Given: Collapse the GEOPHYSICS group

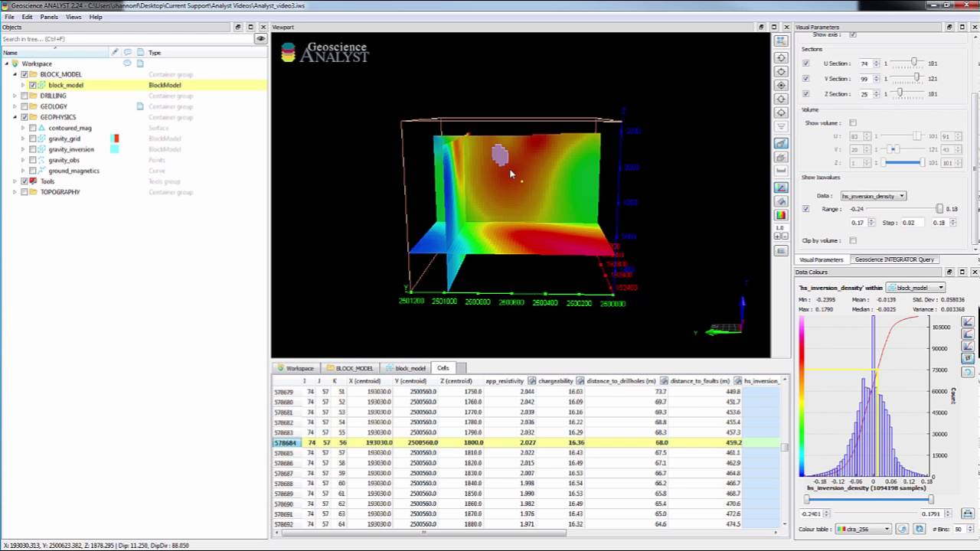Looking at the screenshot, I should (x=15, y=117).
